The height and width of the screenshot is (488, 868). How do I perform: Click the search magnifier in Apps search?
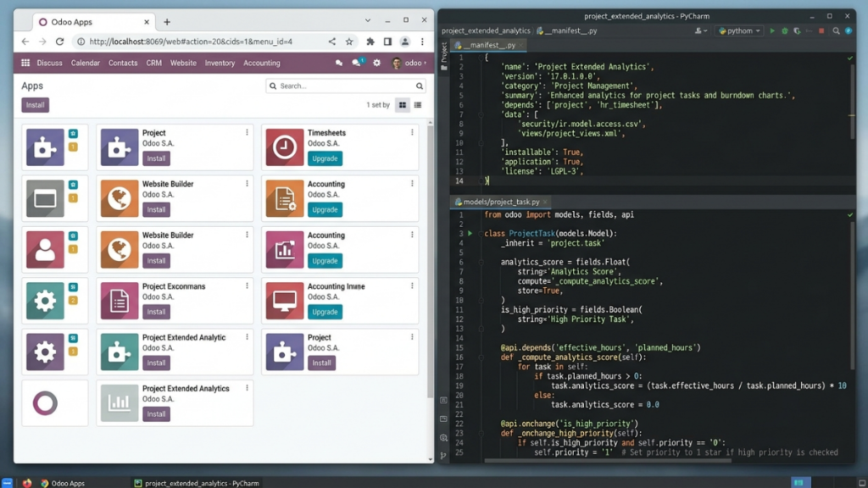tap(420, 86)
